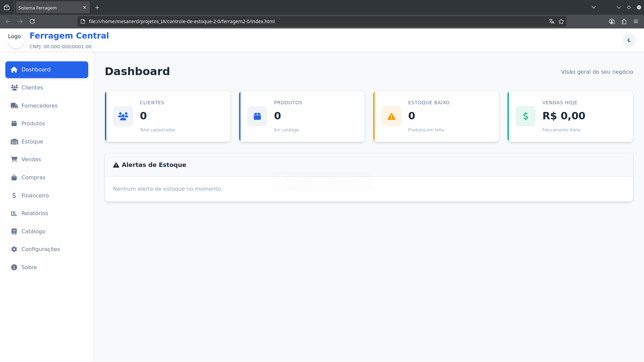Toggle dark mode with moon icon

coord(629,40)
